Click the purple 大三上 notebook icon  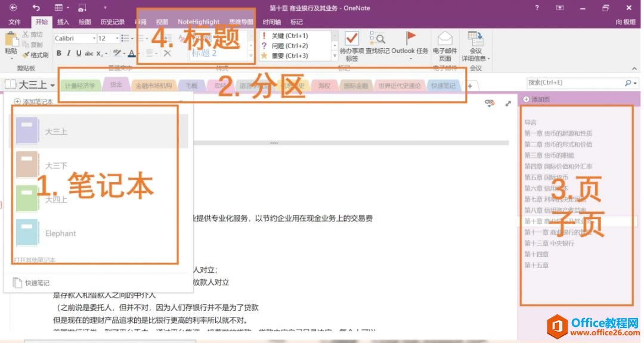pyautogui.click(x=27, y=130)
